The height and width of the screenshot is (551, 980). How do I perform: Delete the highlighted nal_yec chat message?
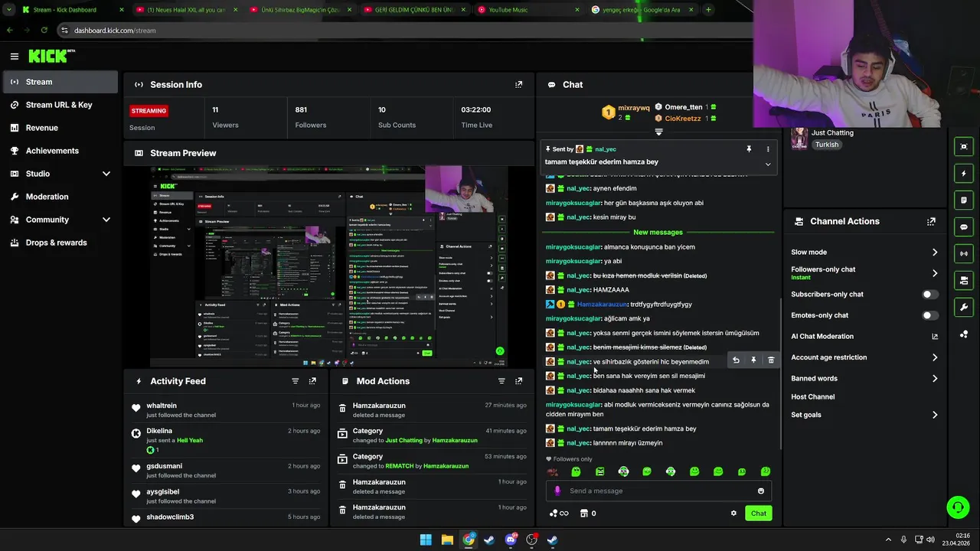[x=771, y=360]
